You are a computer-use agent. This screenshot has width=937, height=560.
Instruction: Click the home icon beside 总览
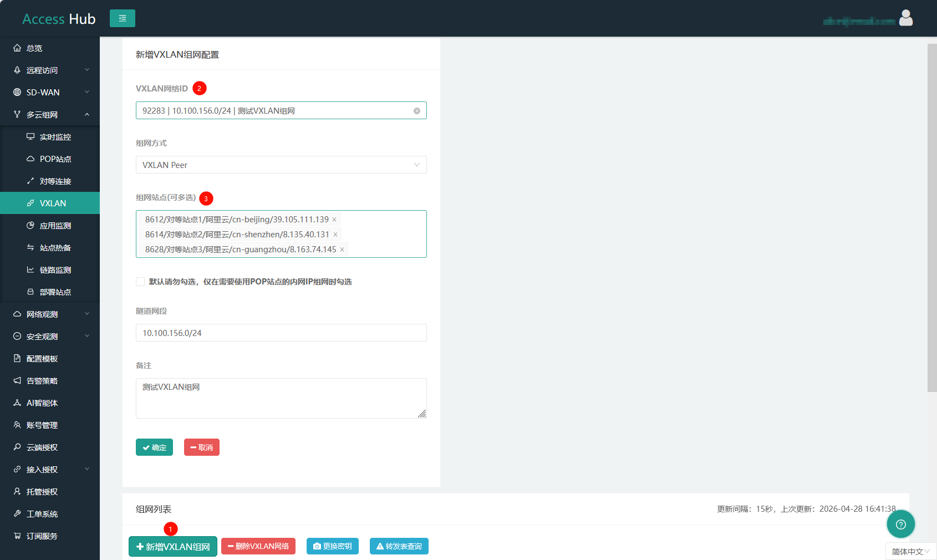point(17,48)
